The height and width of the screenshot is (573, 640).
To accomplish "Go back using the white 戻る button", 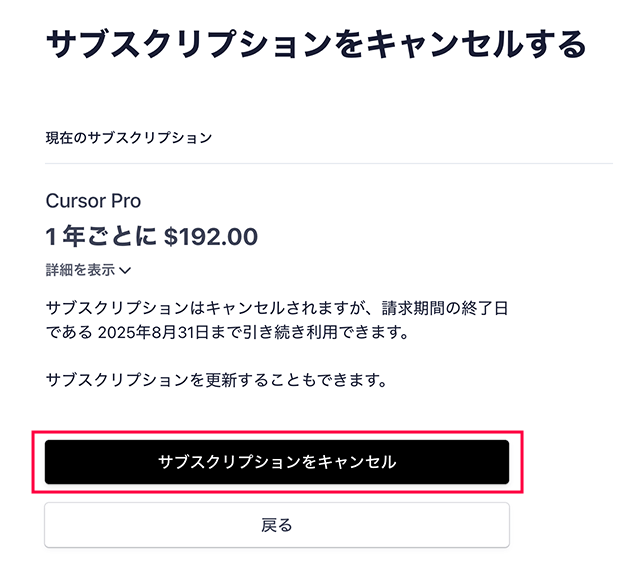I will tap(277, 525).
